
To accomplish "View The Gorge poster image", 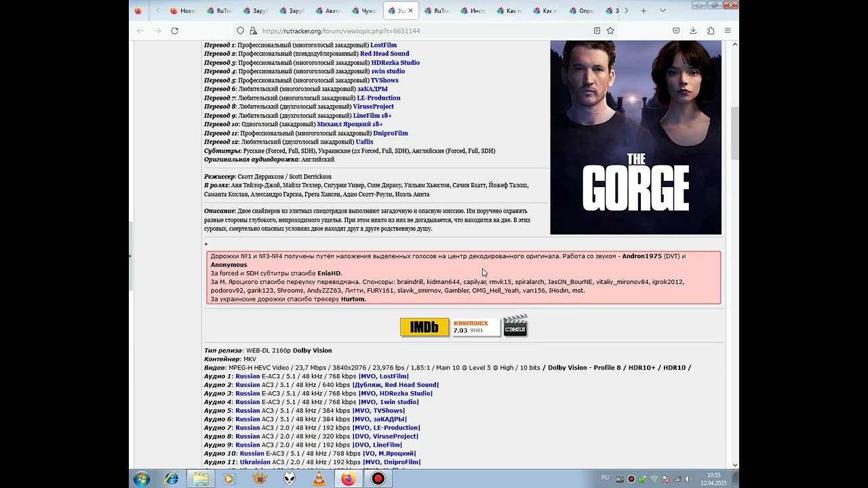I will tap(635, 138).
